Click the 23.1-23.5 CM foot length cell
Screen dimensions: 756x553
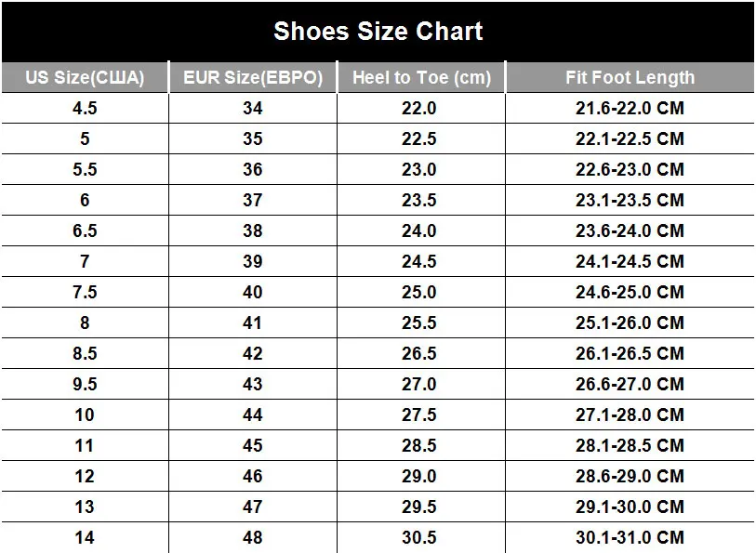click(x=630, y=200)
